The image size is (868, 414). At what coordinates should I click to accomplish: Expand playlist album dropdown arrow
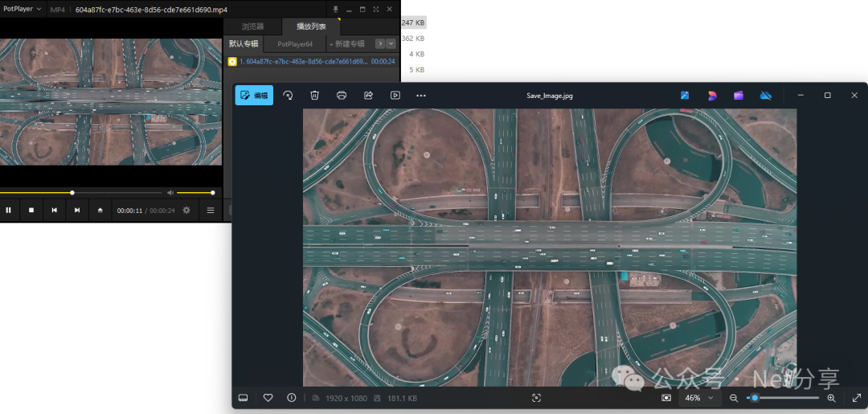click(391, 43)
